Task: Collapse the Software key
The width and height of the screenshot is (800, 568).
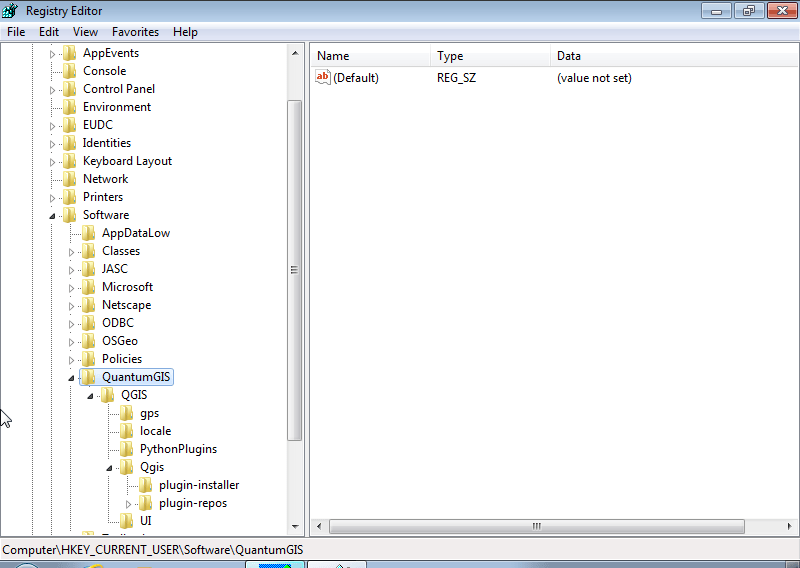Action: 52,216
